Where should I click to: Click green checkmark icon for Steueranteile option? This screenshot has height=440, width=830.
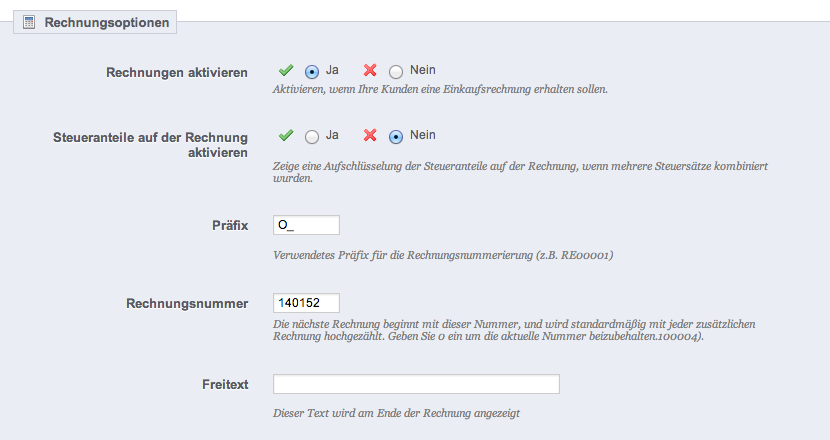(285, 135)
